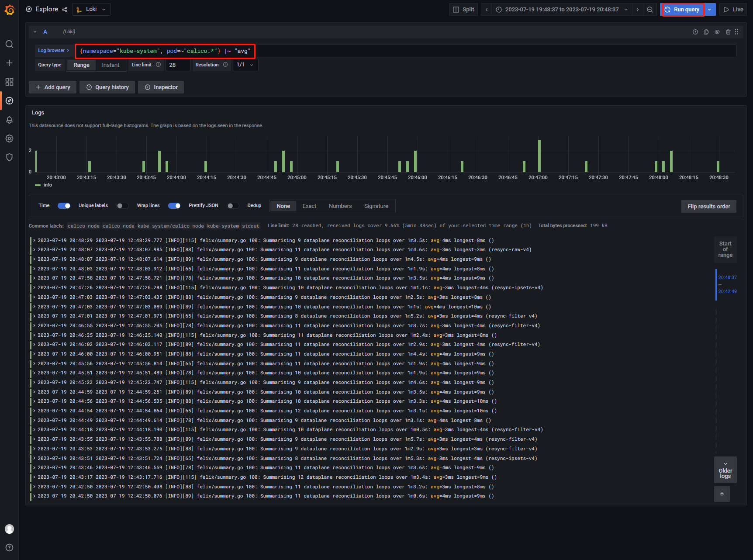The height and width of the screenshot is (560, 753).
Task: Toggle the Time switch
Action: coord(64,206)
